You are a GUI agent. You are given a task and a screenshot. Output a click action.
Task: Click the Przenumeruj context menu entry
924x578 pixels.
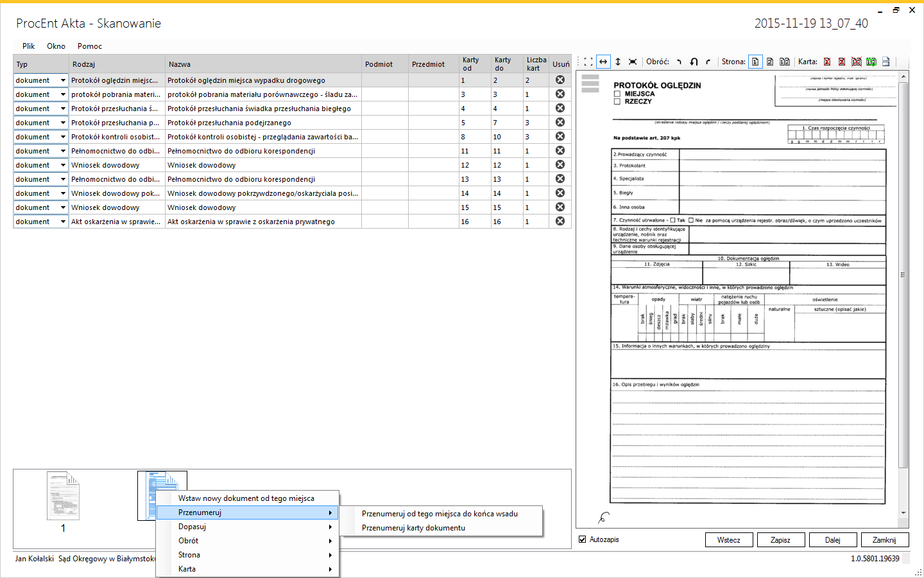[x=248, y=512]
